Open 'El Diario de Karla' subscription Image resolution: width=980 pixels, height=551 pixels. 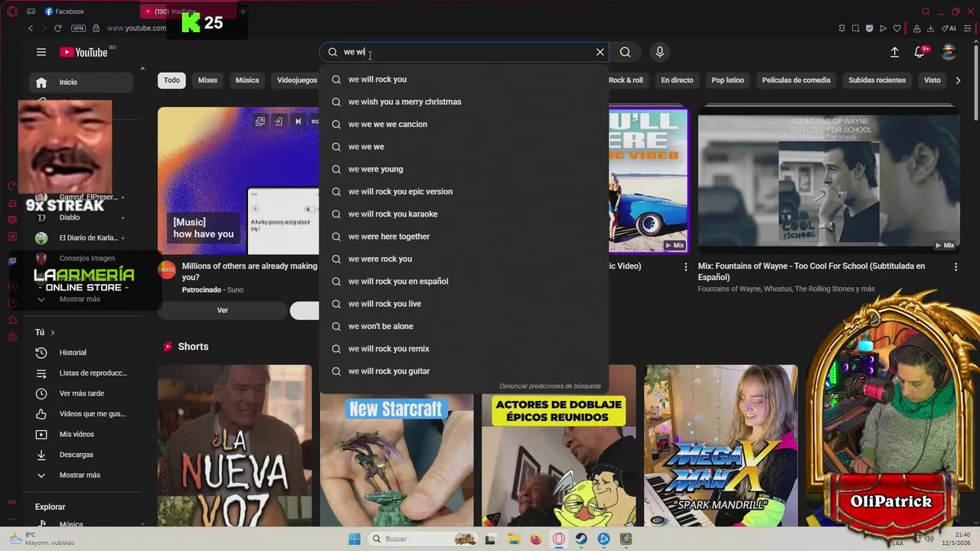(81, 238)
